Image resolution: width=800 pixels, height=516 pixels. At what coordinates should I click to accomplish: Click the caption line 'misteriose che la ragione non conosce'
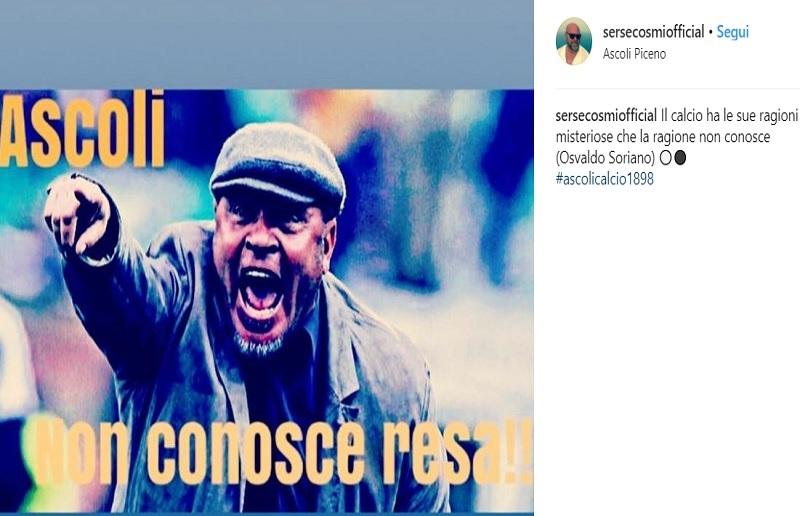(x=663, y=137)
